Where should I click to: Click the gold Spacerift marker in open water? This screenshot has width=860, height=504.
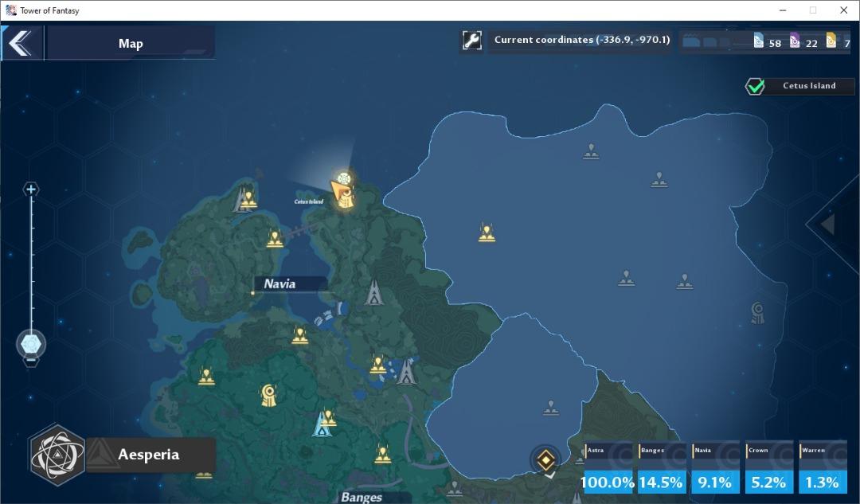[x=487, y=232]
